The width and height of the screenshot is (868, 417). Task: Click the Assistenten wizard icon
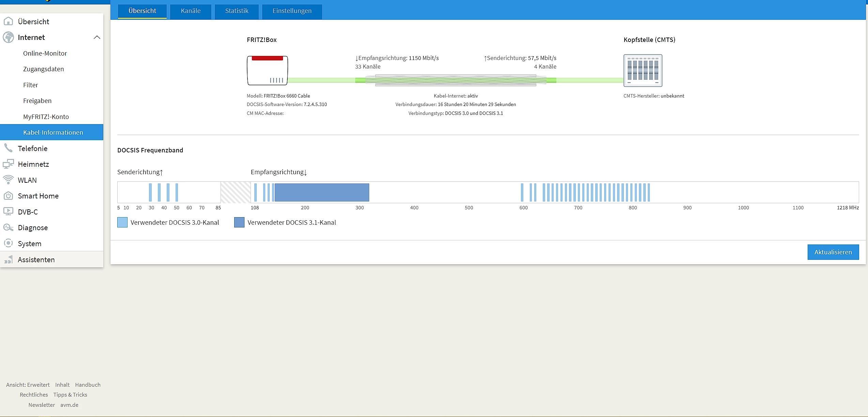tap(8, 259)
